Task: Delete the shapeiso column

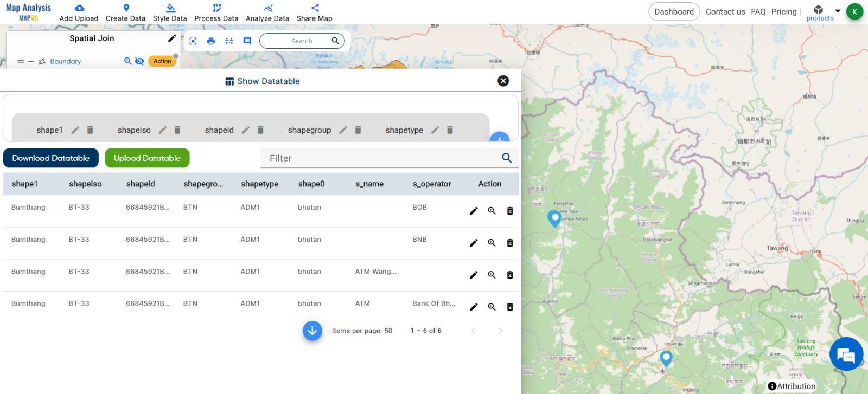Action: 177,130
